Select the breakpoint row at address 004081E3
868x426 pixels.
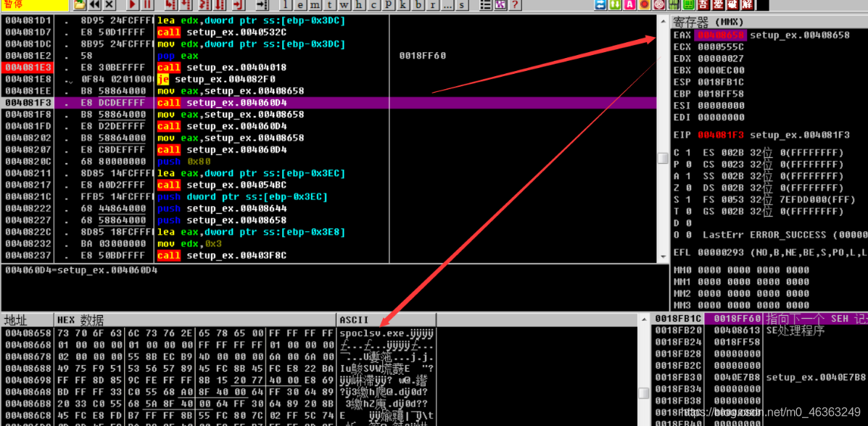[328, 67]
